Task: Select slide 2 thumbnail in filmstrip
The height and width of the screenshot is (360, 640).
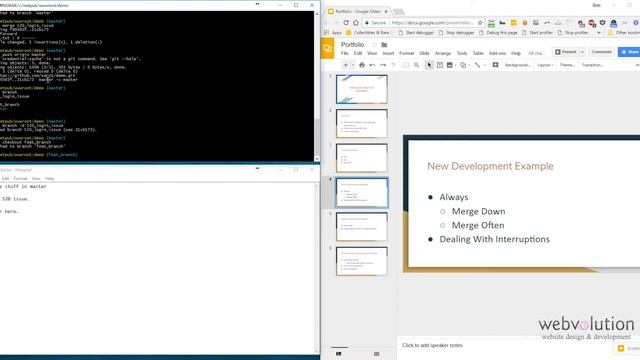Action: pyautogui.click(x=362, y=123)
